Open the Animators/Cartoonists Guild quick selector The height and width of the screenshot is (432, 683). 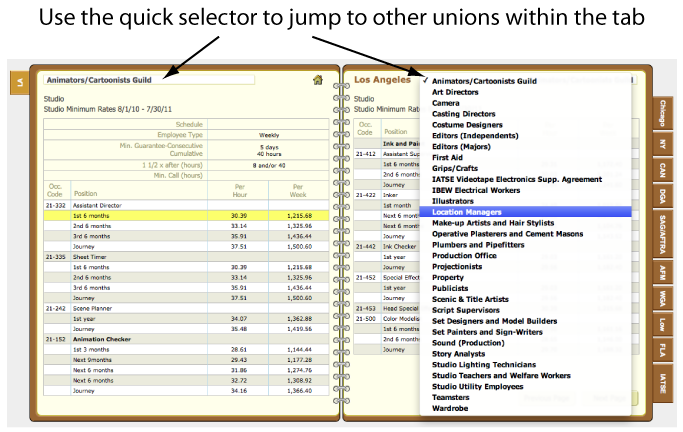click(x=149, y=80)
